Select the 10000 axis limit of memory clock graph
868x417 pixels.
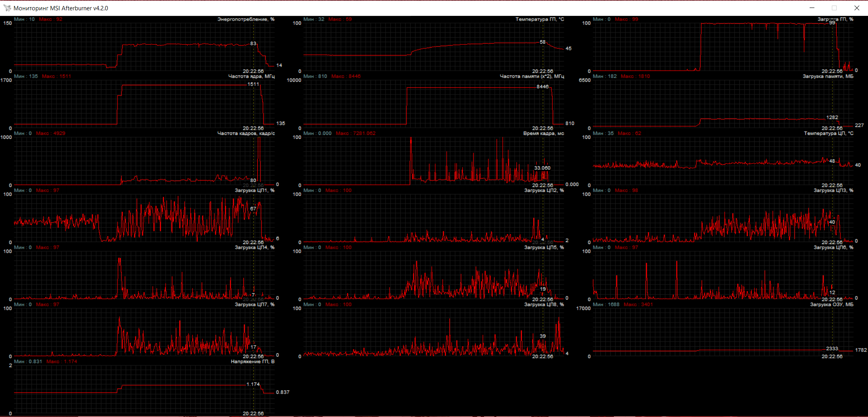(x=294, y=80)
